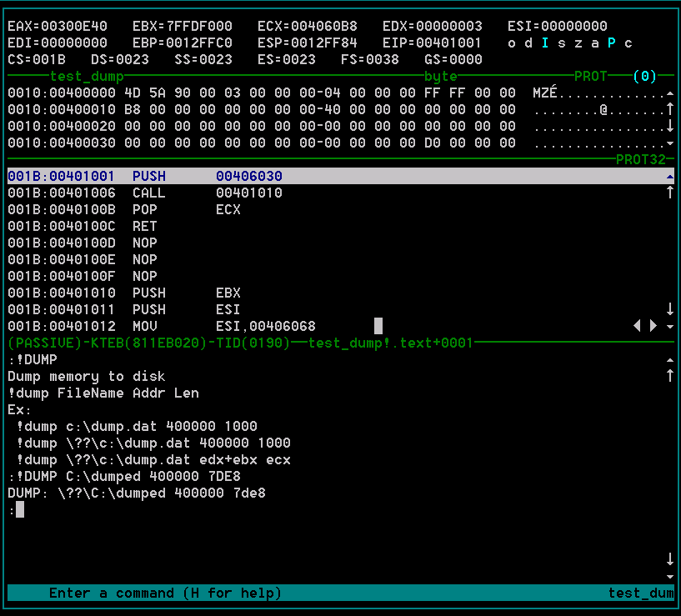This screenshot has width=681, height=616.
Task: Click the byte format label in data header
Action: click(441, 76)
